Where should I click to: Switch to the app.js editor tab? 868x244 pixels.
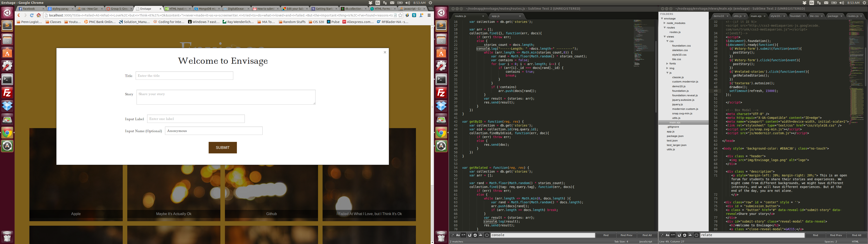[x=495, y=16]
